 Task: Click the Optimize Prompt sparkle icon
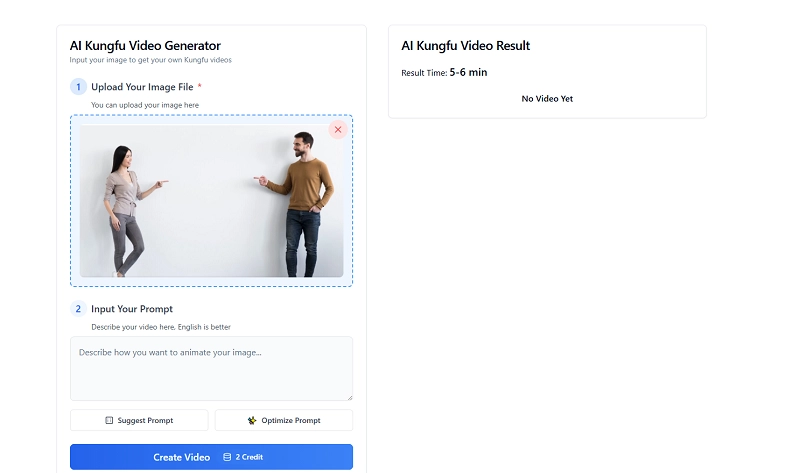click(252, 421)
